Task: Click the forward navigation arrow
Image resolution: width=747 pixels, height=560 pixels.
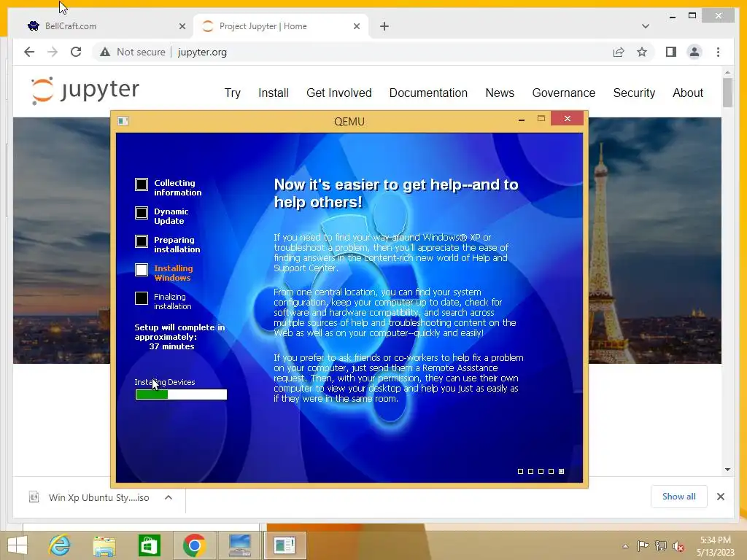Action: coord(53,52)
